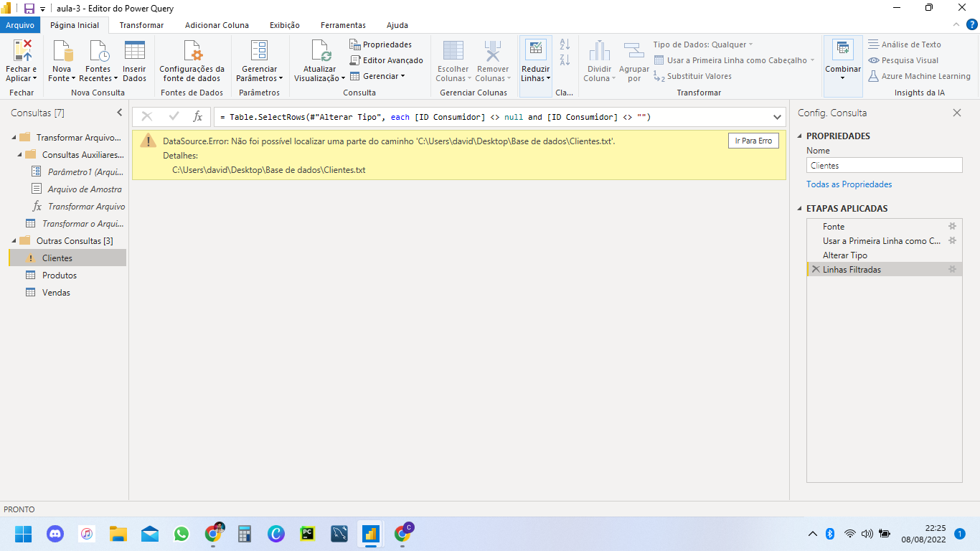The height and width of the screenshot is (551, 980).
Task: Open the Editor Avançado
Action: point(387,60)
